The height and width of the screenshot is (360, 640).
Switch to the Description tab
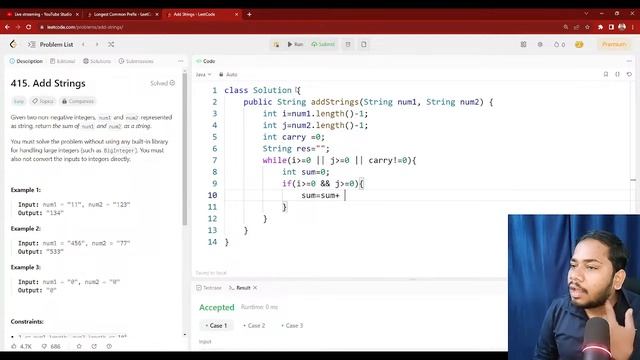[x=26, y=61]
